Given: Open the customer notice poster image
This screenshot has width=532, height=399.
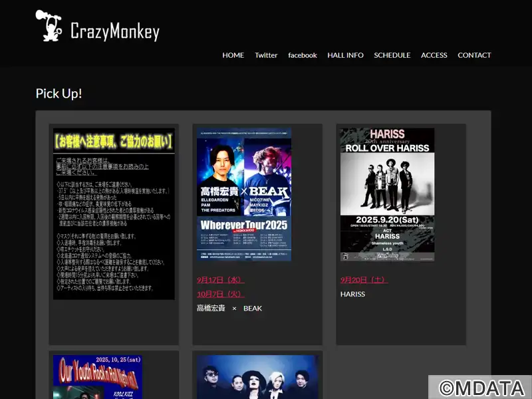Looking at the screenshot, I should pyautogui.click(x=114, y=213).
